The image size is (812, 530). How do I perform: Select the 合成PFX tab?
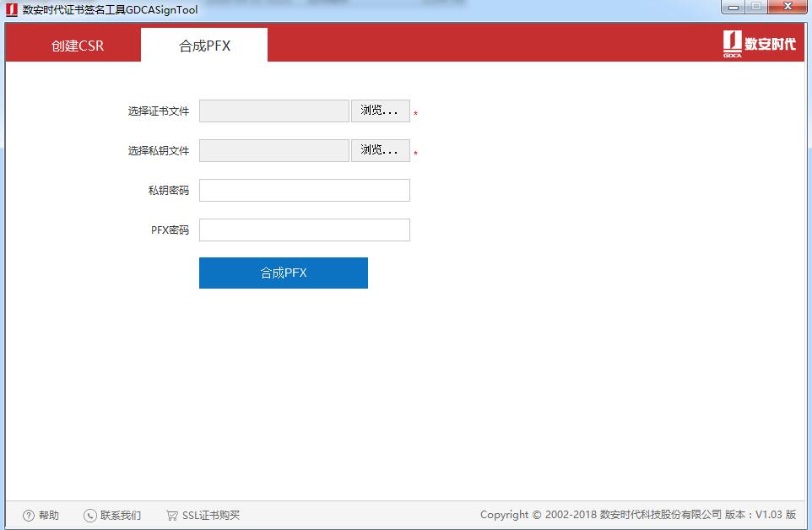203,44
